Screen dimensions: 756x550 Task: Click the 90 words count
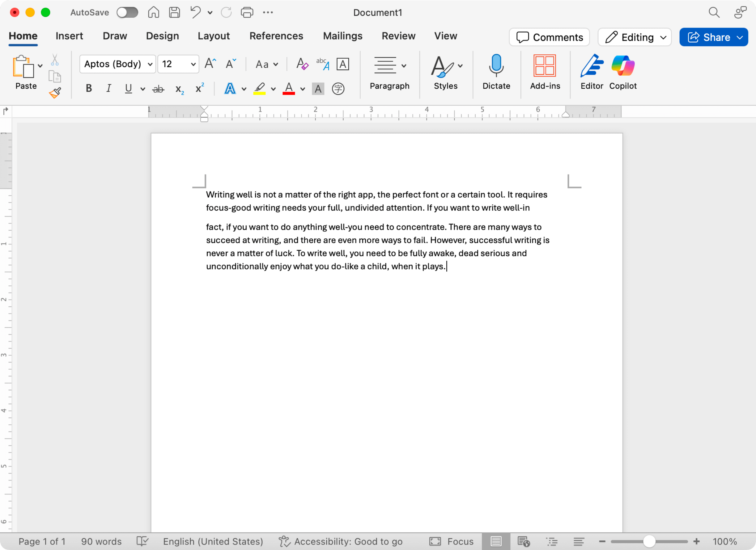click(x=101, y=541)
